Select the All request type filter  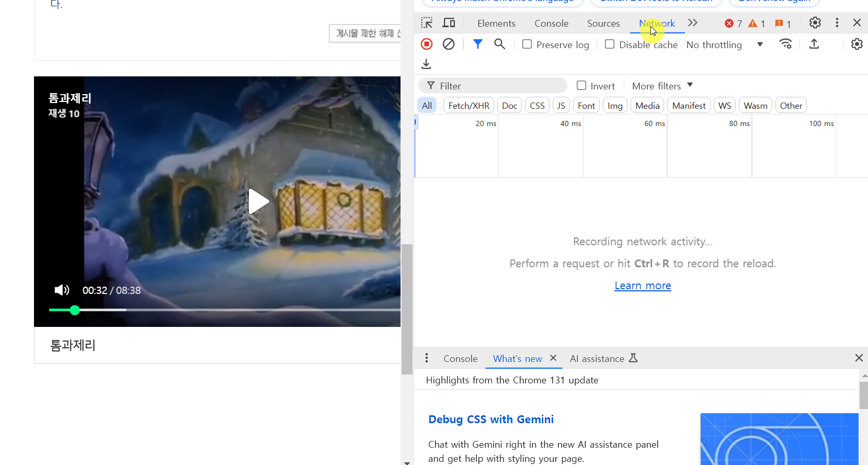427,106
